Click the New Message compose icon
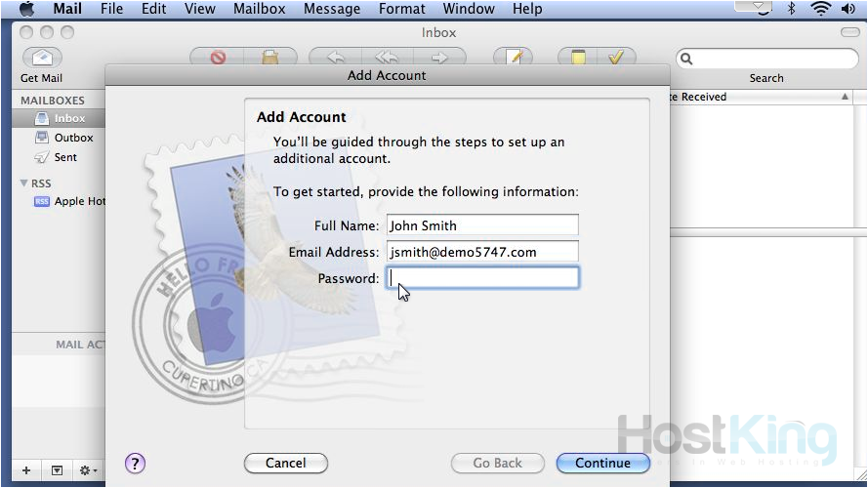 pos(514,58)
